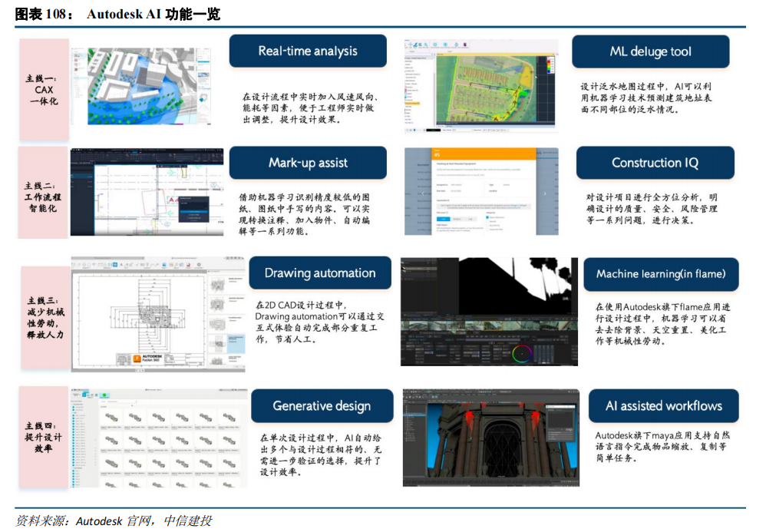The width and height of the screenshot is (766, 532).
Task: Click right arrow in Construction IQ screenshot
Action: point(545,193)
